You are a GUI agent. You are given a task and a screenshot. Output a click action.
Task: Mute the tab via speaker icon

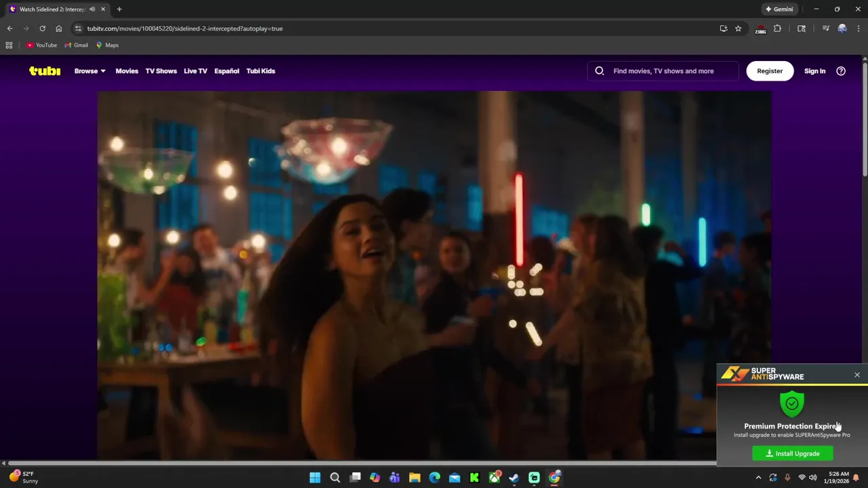[x=92, y=9]
